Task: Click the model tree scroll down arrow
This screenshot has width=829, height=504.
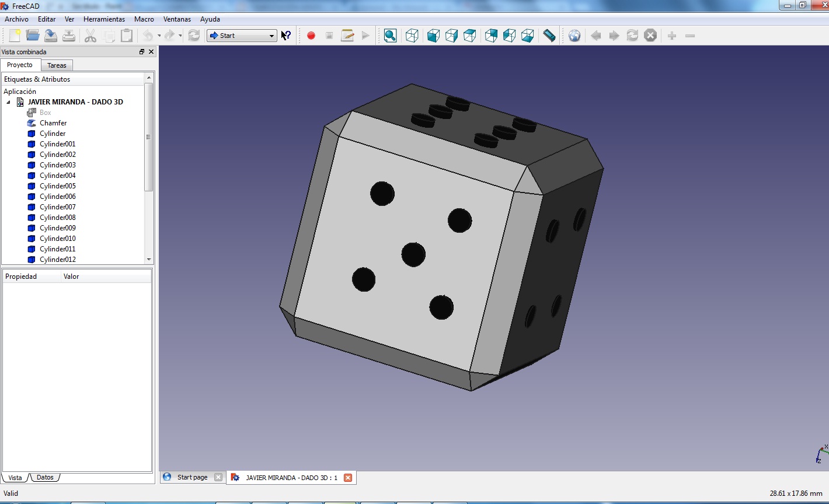Action: click(149, 259)
